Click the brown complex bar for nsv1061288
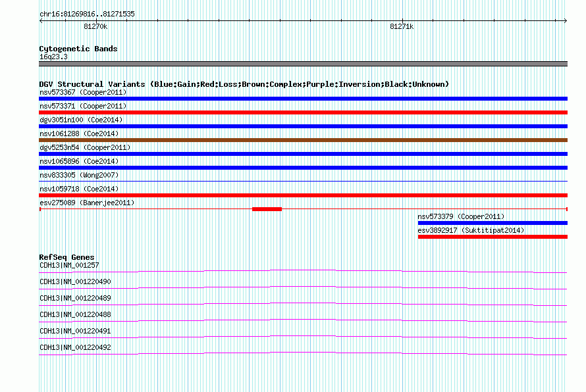Viewport: 586px width, 392px height. 303,140
